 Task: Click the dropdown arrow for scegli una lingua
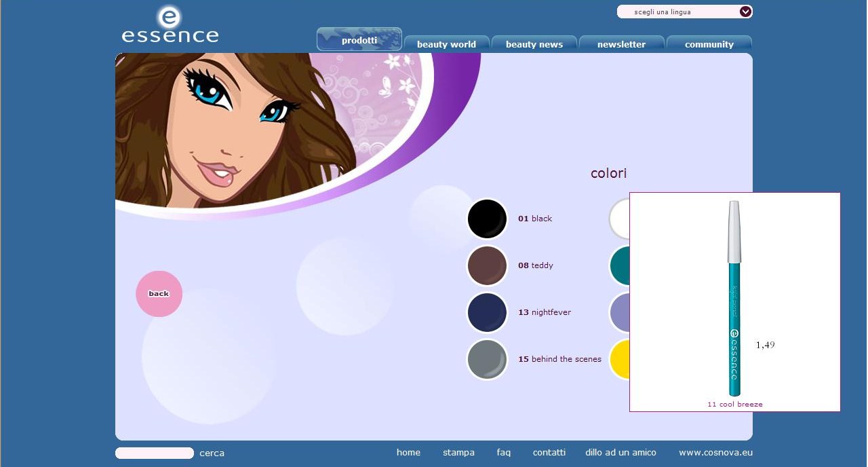pyautogui.click(x=745, y=12)
